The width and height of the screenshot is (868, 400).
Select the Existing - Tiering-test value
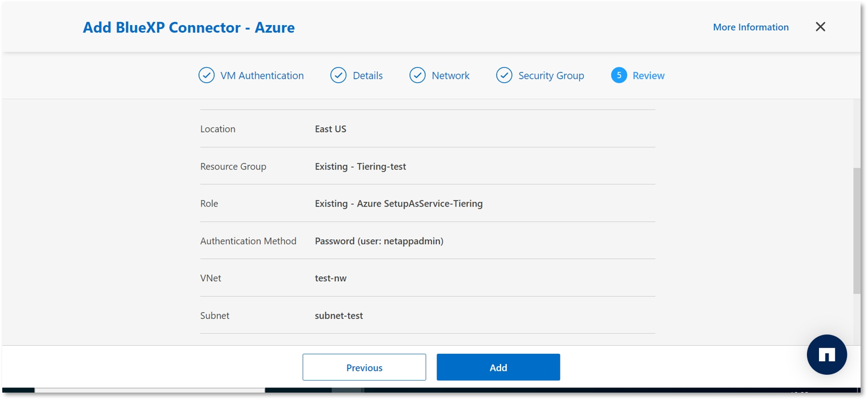click(x=361, y=167)
